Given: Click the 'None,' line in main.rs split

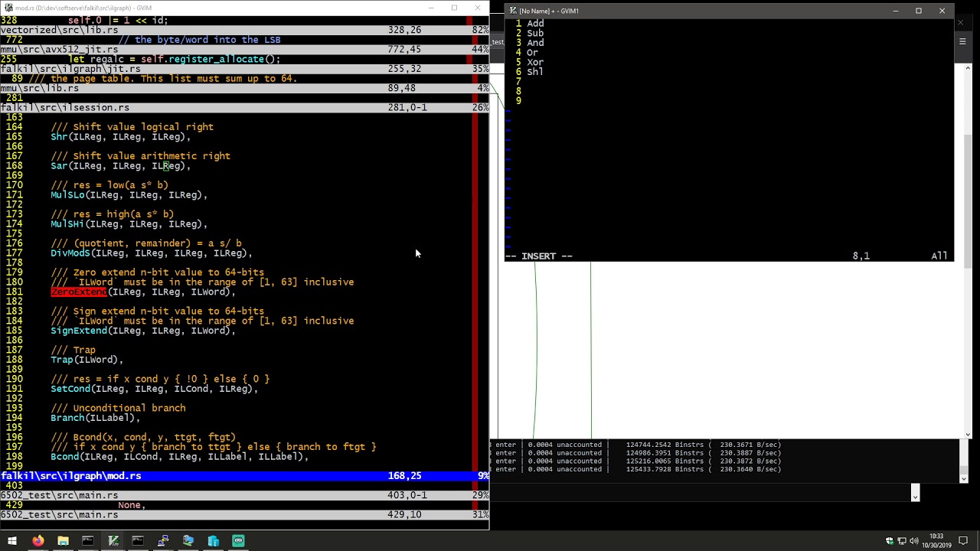Looking at the screenshot, I should point(130,505).
